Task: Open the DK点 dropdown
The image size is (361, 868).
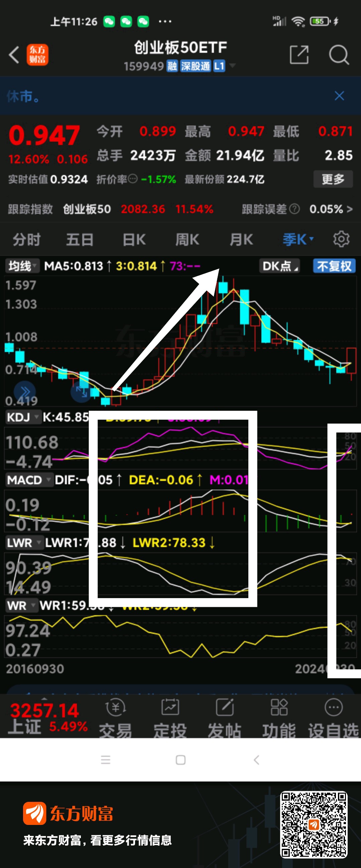Action: pos(280,266)
